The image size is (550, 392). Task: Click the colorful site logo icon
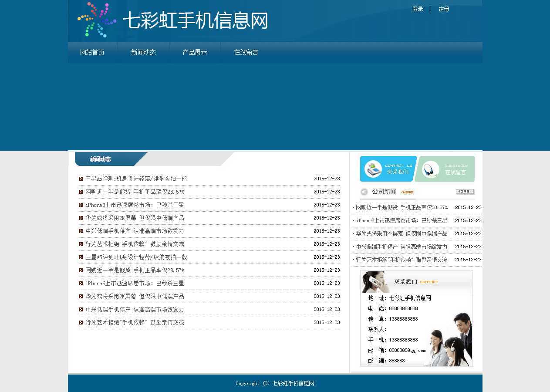[x=97, y=20]
